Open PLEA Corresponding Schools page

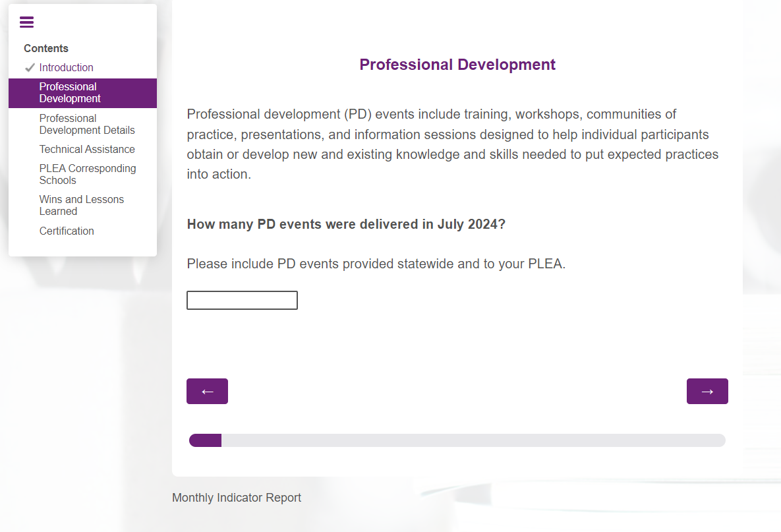[x=87, y=174]
